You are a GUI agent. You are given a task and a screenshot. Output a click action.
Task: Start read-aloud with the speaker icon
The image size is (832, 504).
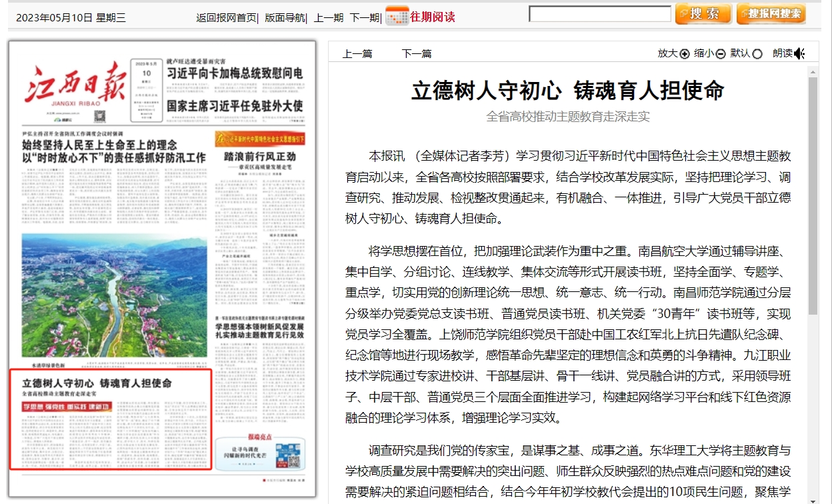[800, 54]
